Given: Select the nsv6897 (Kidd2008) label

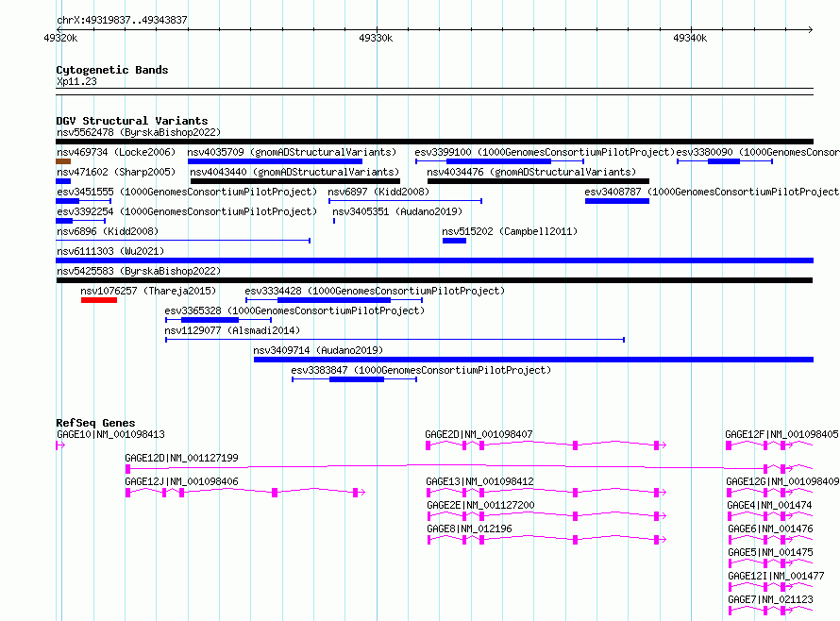Looking at the screenshot, I should pos(378,192).
